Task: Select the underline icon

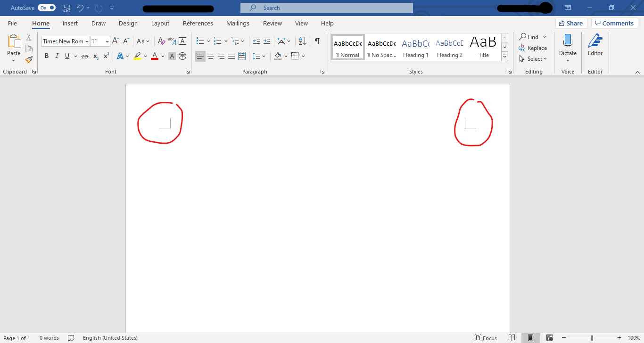Action: [x=66, y=56]
